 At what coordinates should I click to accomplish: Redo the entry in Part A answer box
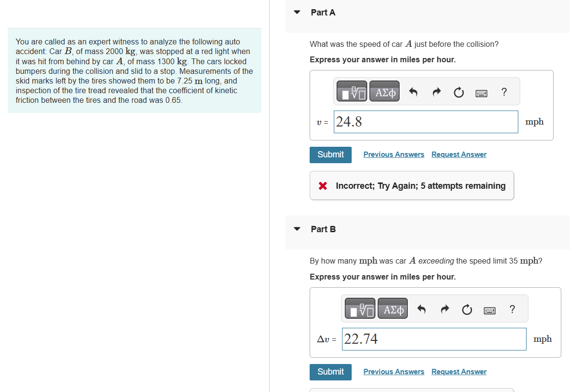(436, 91)
